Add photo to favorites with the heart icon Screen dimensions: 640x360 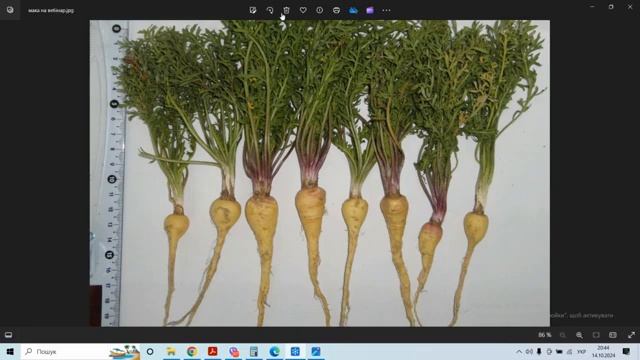(x=303, y=10)
